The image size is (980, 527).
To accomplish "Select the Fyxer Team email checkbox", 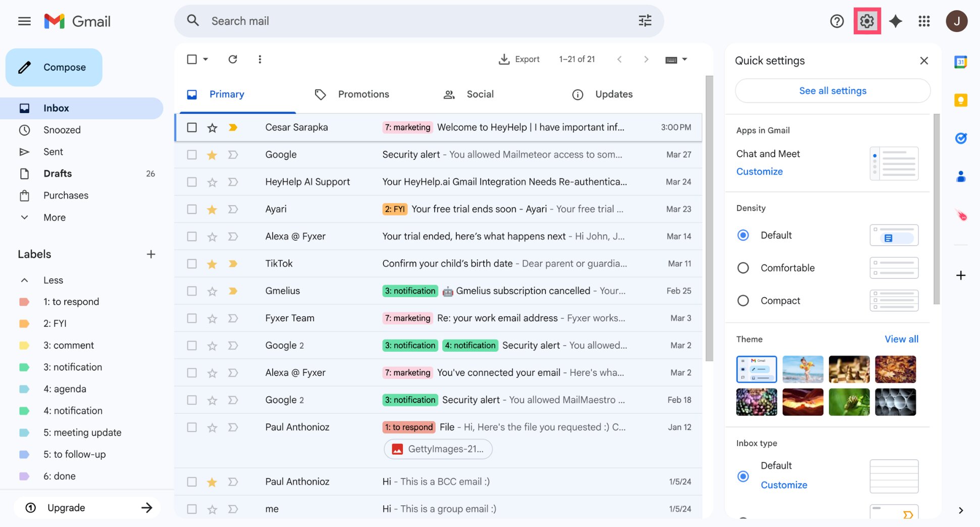I will click(x=192, y=318).
